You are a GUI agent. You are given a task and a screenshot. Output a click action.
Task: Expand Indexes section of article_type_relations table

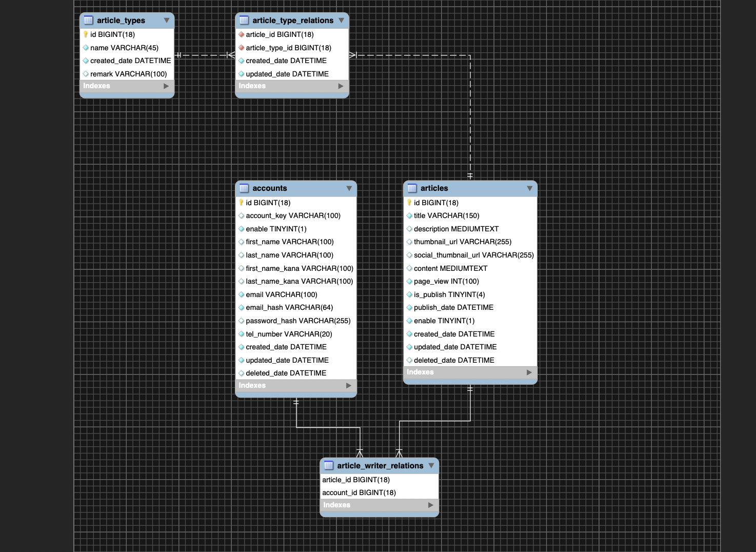341,86
